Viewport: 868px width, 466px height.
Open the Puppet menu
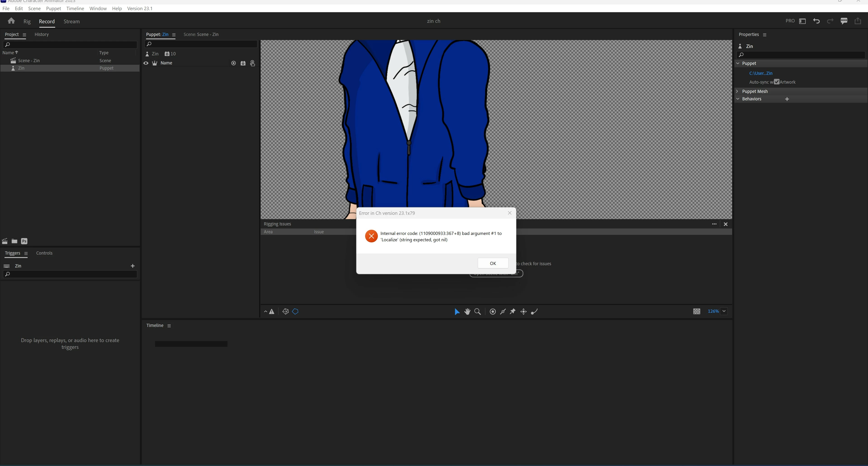(53, 8)
